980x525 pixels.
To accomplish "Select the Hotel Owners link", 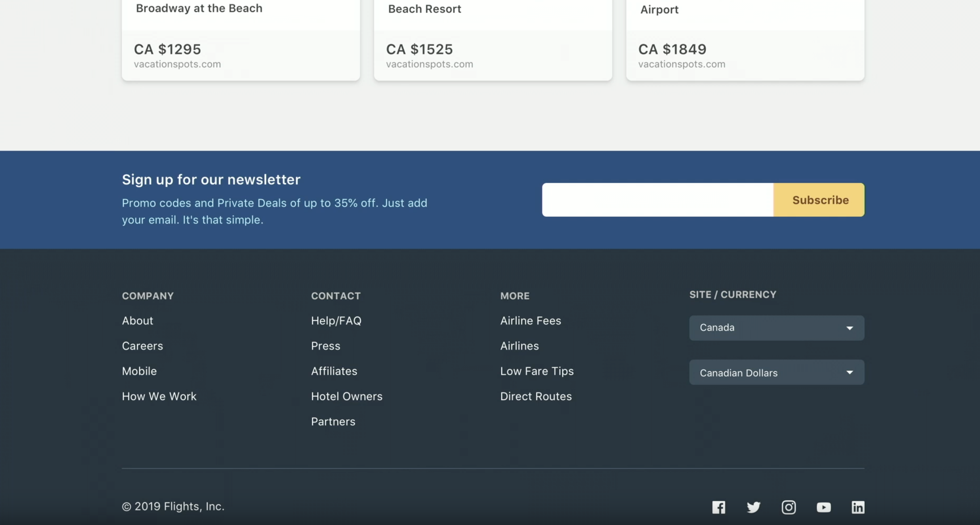I will tap(347, 396).
